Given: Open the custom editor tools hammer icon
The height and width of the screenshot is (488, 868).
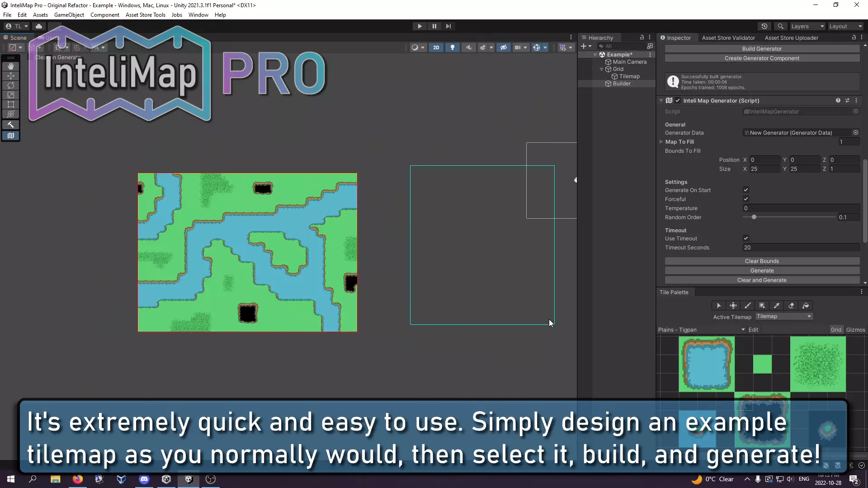Looking at the screenshot, I should [11, 125].
